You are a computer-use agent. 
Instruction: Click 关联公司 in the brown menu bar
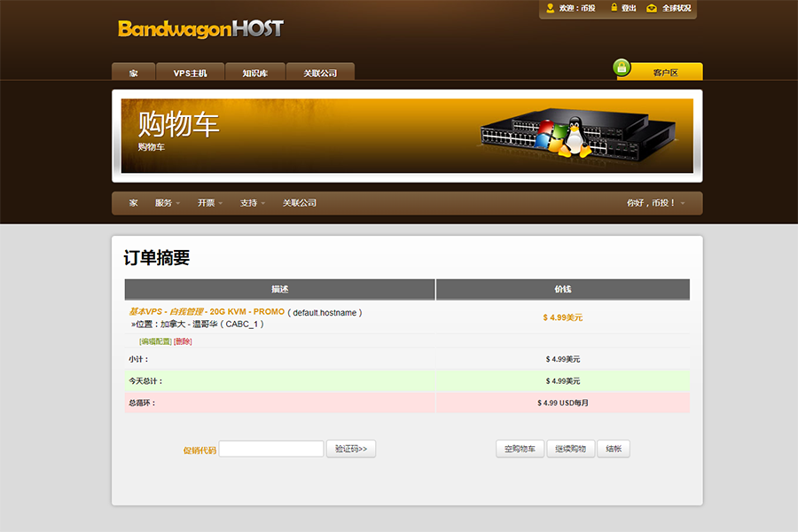[300, 203]
